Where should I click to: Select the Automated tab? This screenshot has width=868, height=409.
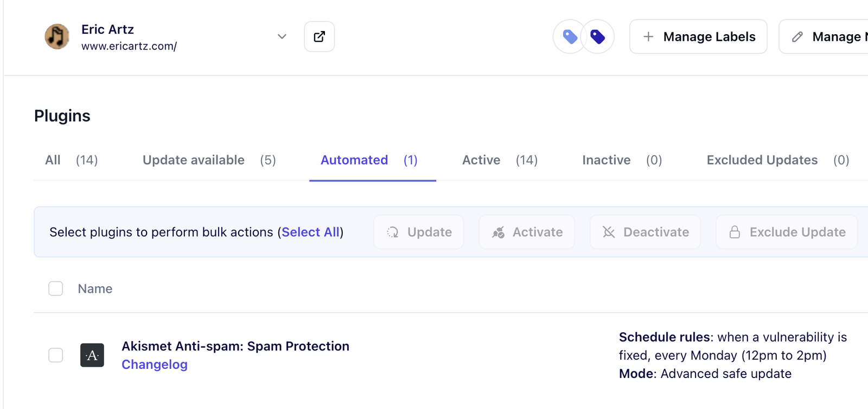point(373,160)
